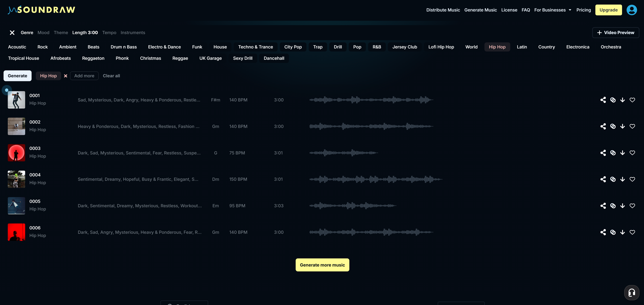
Task: Open the Pricing menu item
Action: [584, 10]
